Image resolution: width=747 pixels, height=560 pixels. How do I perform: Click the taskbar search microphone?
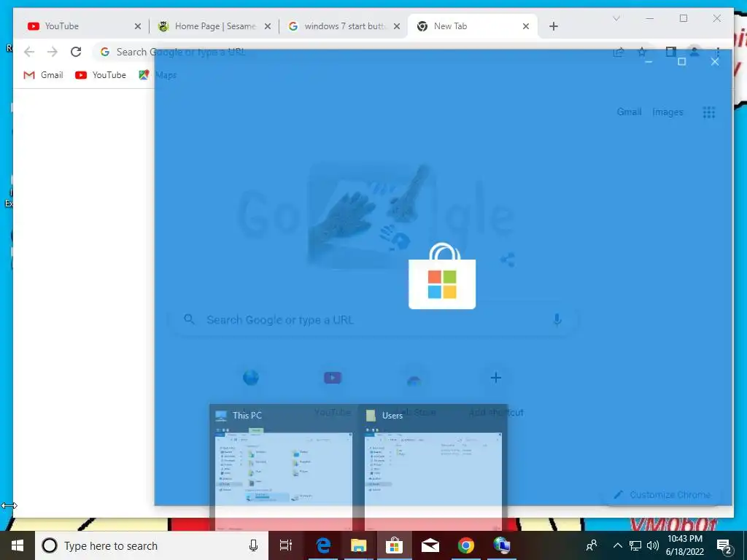(x=253, y=545)
